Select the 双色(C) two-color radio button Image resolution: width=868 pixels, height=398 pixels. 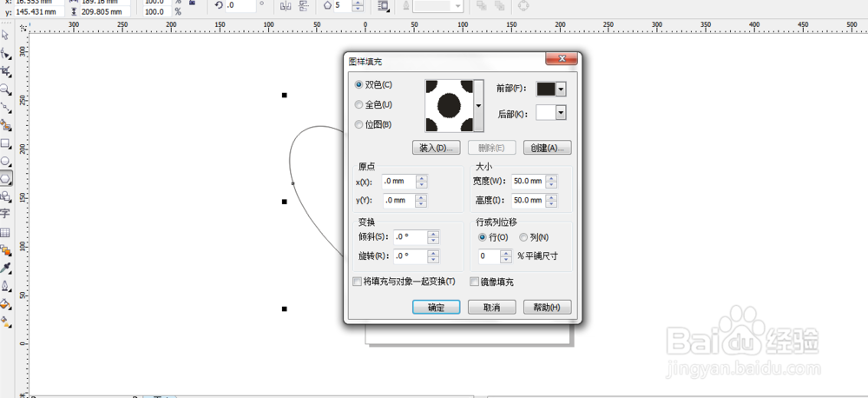(x=358, y=85)
